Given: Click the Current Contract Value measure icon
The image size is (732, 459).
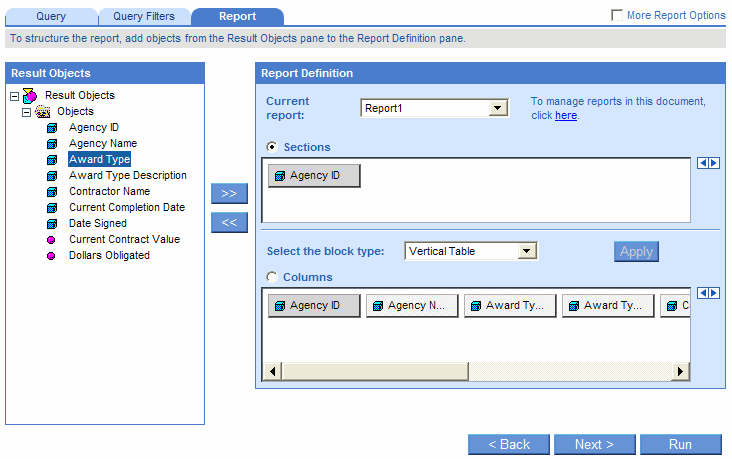Looking at the screenshot, I should (x=52, y=240).
